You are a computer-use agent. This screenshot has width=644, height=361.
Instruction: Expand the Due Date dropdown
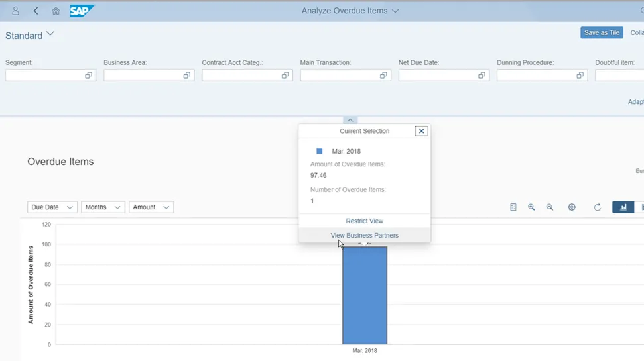[x=52, y=207]
